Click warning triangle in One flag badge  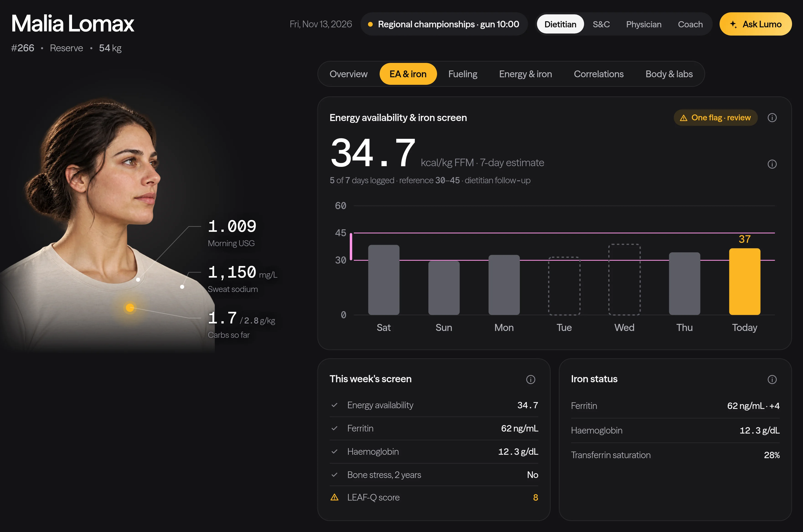click(x=684, y=118)
